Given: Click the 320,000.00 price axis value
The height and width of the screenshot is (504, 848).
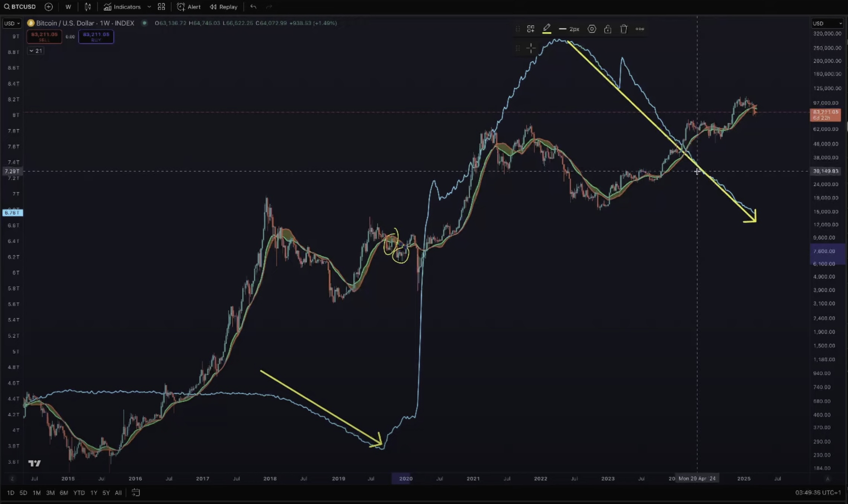Looking at the screenshot, I should click(827, 33).
